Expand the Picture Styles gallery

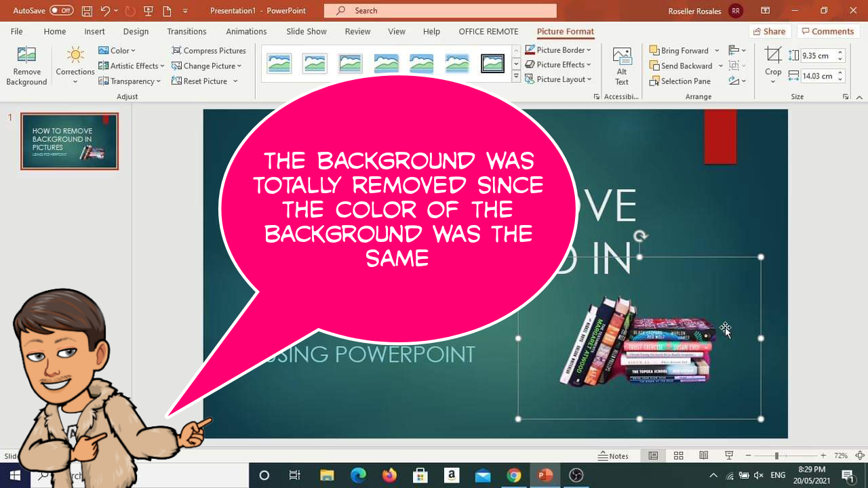(515, 77)
